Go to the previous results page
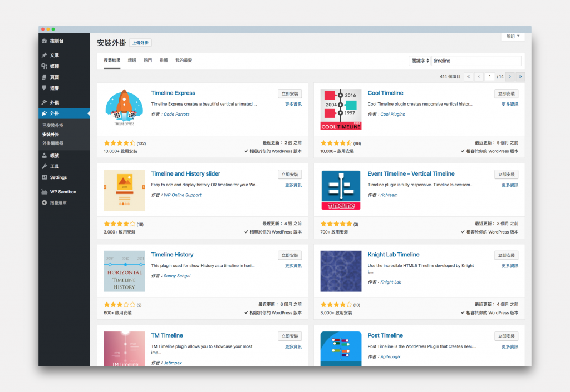The height and width of the screenshot is (392, 570). (x=479, y=77)
